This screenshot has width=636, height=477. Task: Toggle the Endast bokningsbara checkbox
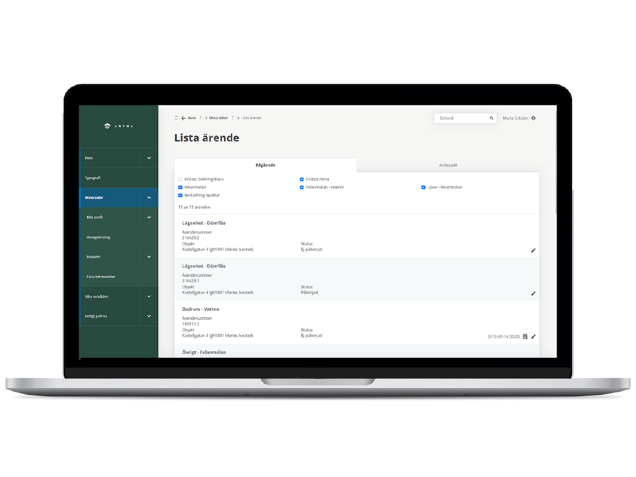click(180, 179)
